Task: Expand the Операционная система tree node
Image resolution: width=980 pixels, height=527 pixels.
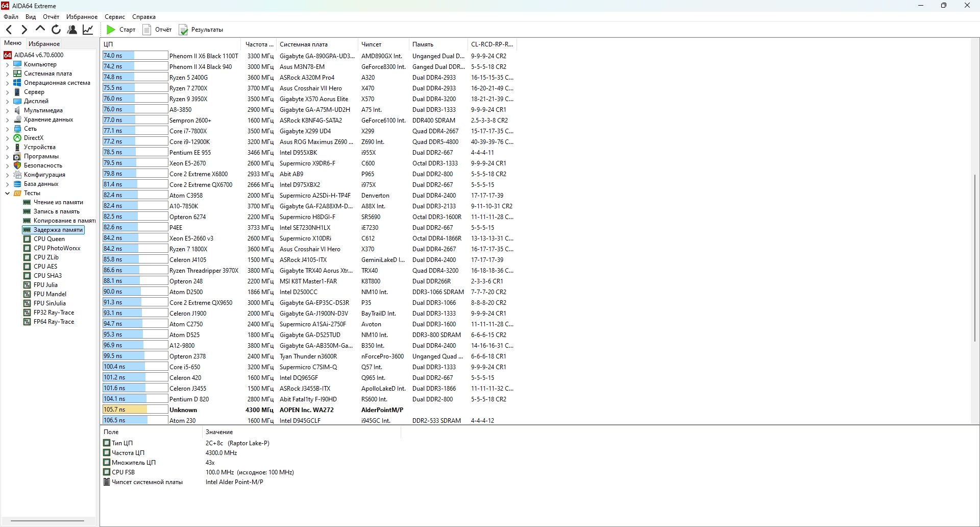Action: pos(7,83)
